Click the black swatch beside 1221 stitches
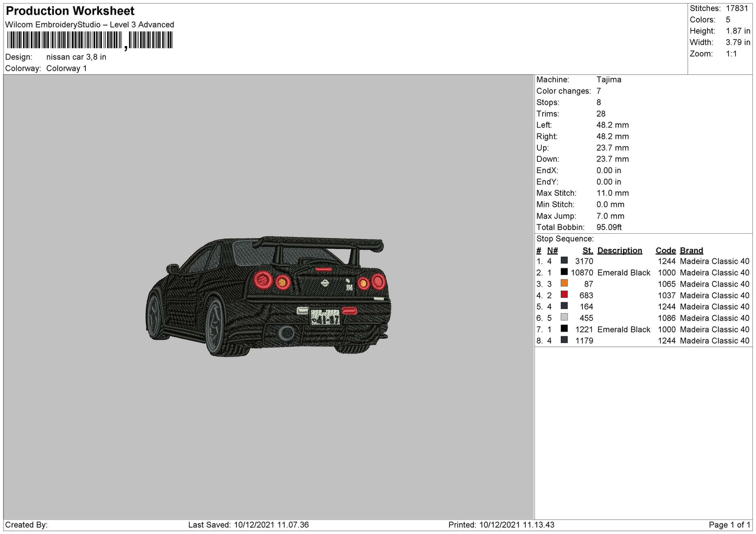The height and width of the screenshot is (534, 756). [x=564, y=329]
